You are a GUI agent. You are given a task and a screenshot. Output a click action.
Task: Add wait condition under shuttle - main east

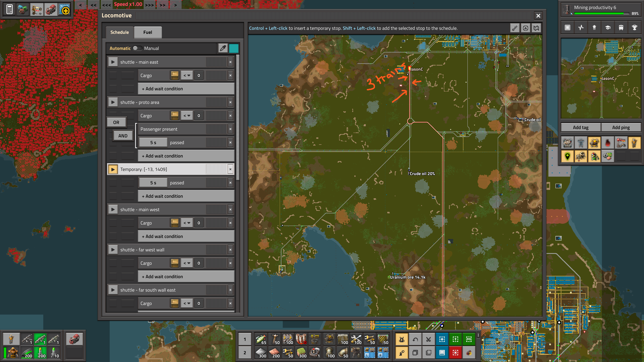coord(186,89)
